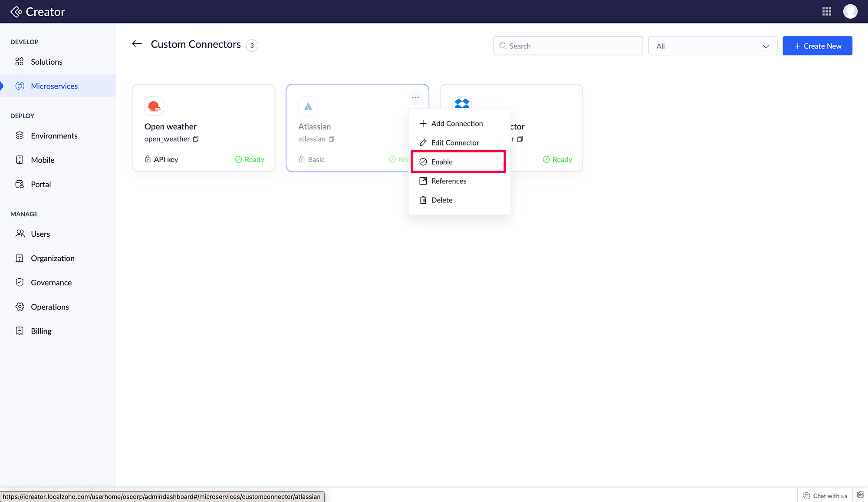Viewport: 868px width, 502px height.
Task: Open the apps grid launcher icon
Action: coord(826,12)
